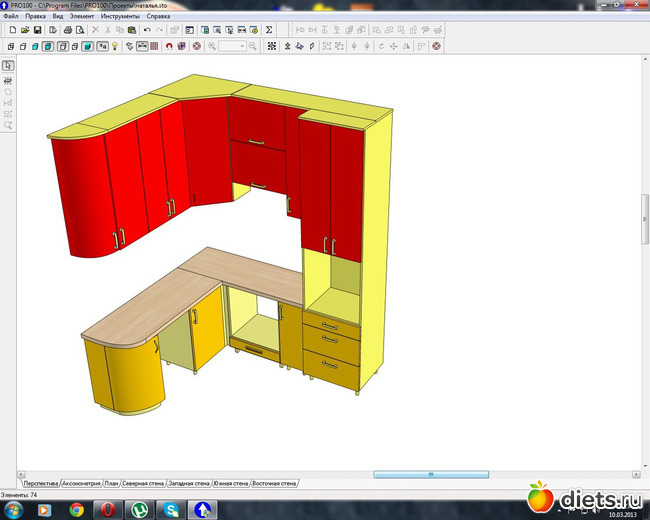
Task: Switch to the Аксонометрия view tab
Action: point(82,482)
